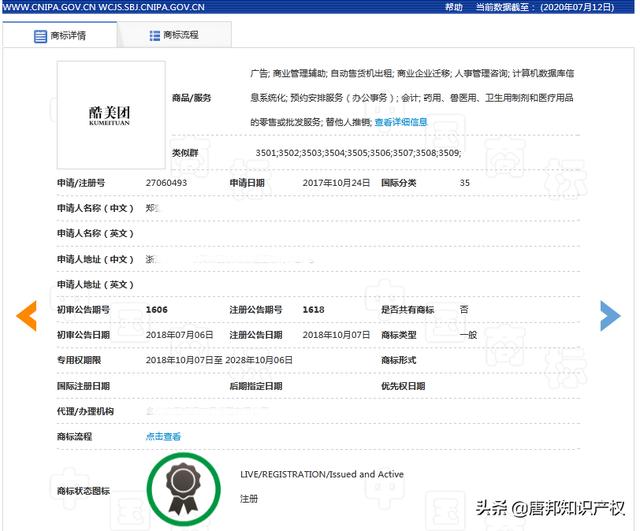Go to previous trademark with orange arrow
Viewport: 640px width, 531px height.
point(27,315)
